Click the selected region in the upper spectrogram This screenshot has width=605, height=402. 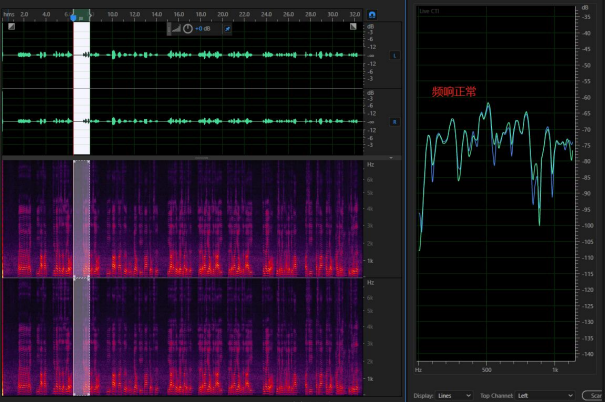click(x=82, y=219)
